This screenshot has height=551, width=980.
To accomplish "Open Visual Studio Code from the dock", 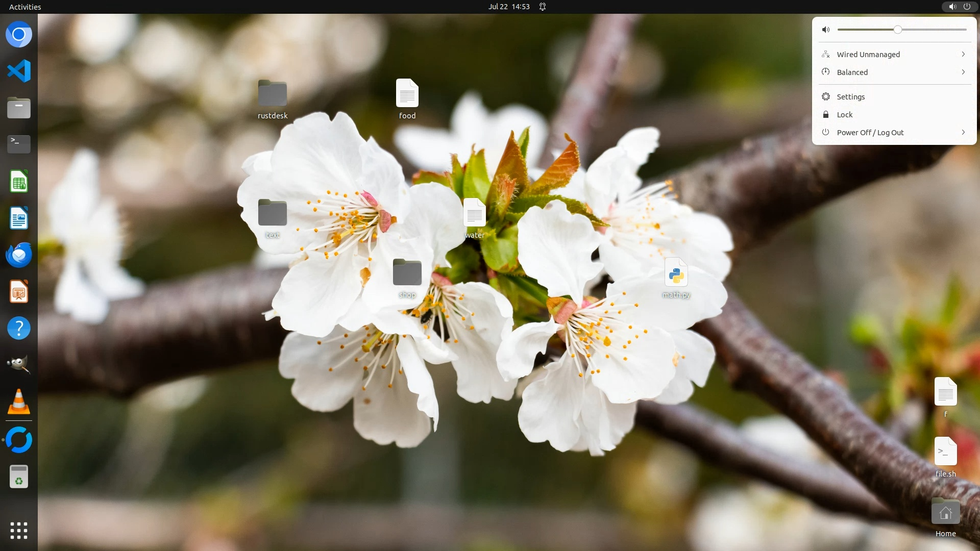I will click(19, 71).
